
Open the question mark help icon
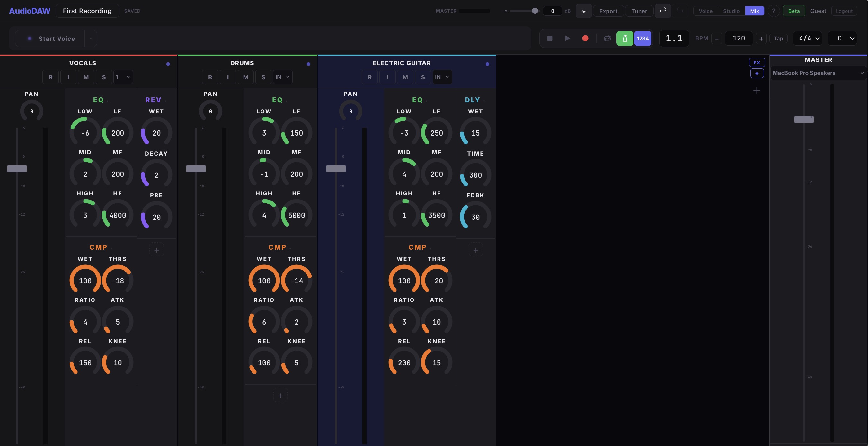coord(774,11)
